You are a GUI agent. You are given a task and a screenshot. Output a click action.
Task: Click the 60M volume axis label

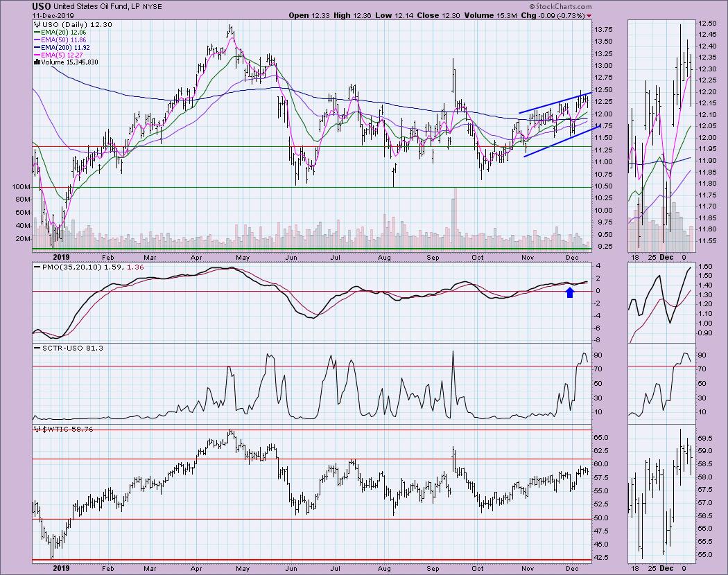[x=23, y=213]
